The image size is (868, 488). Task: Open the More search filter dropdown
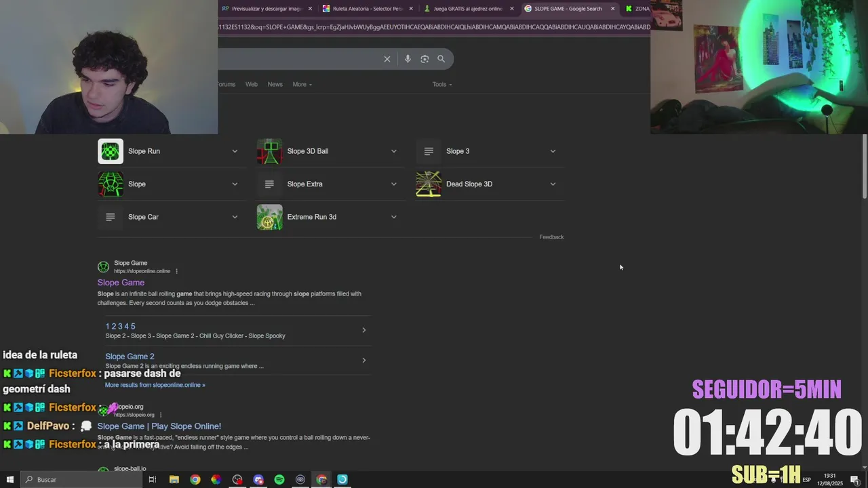(302, 84)
